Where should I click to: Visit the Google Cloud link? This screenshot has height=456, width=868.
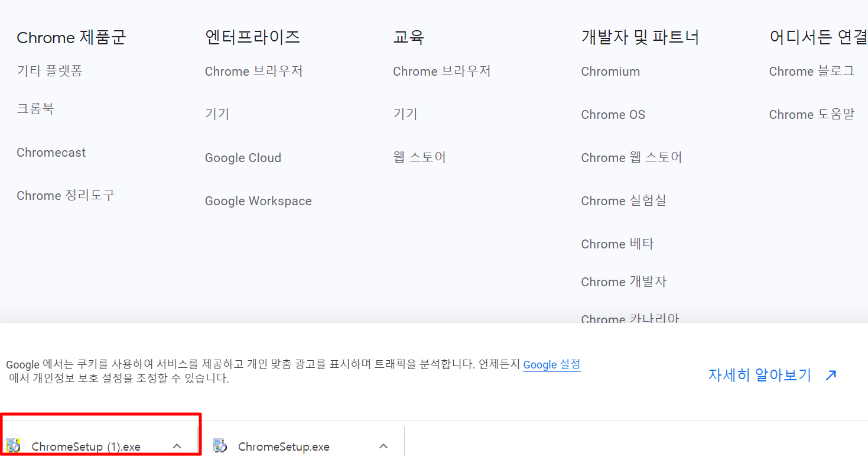[243, 158]
